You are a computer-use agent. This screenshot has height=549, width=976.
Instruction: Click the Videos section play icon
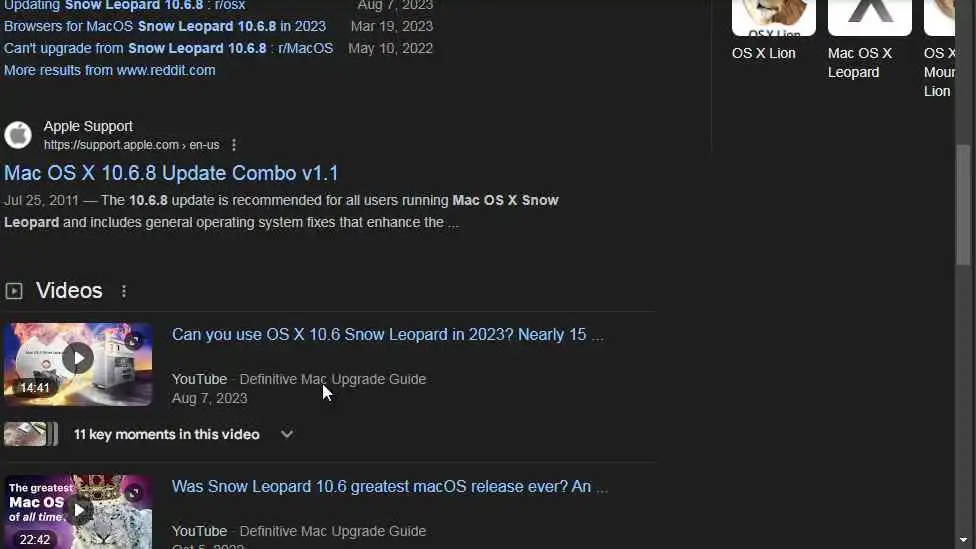[14, 291]
